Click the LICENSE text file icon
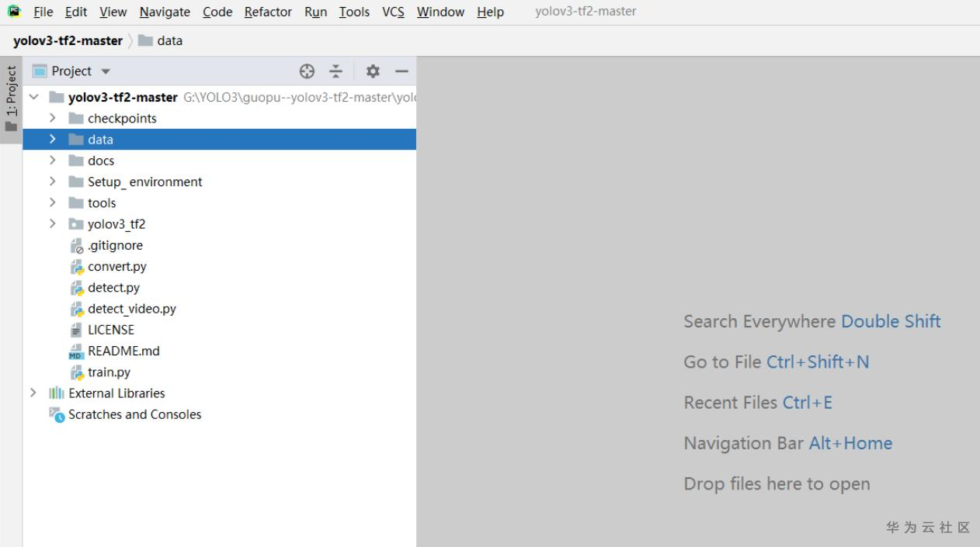Viewport: 980px width, 547px height. point(77,330)
